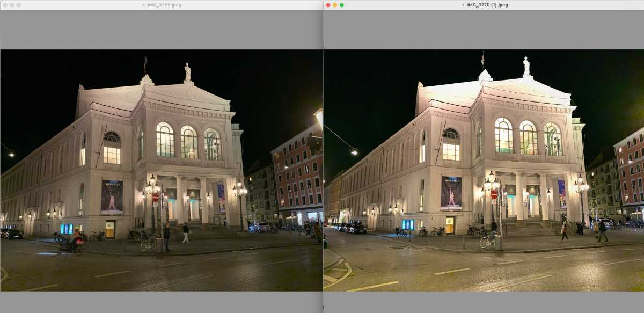The image size is (644, 313).
Task: Click the rooftop statue in IMG_3270 (1).jpeg photo
Action: click(526, 66)
